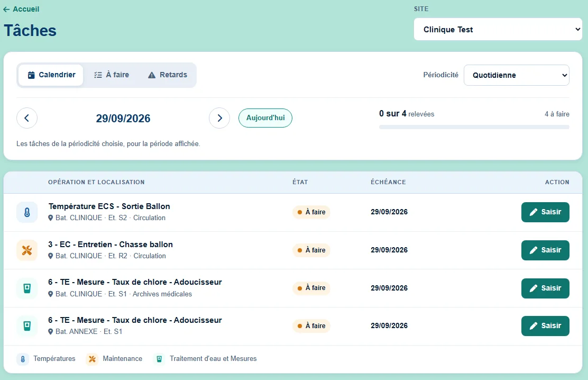Jump to today with the Aujourd'hui button
Screen dimensions: 588x380
tap(265, 118)
